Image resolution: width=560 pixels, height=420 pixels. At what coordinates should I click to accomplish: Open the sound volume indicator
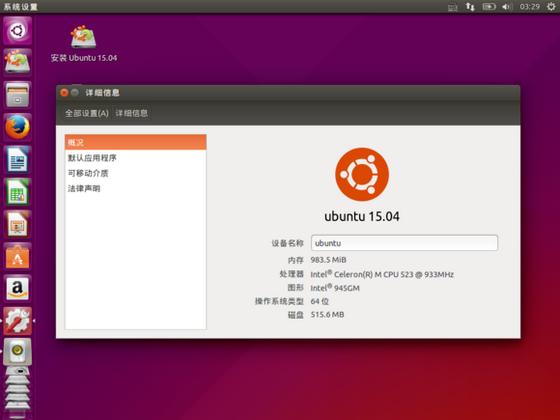(x=507, y=6)
